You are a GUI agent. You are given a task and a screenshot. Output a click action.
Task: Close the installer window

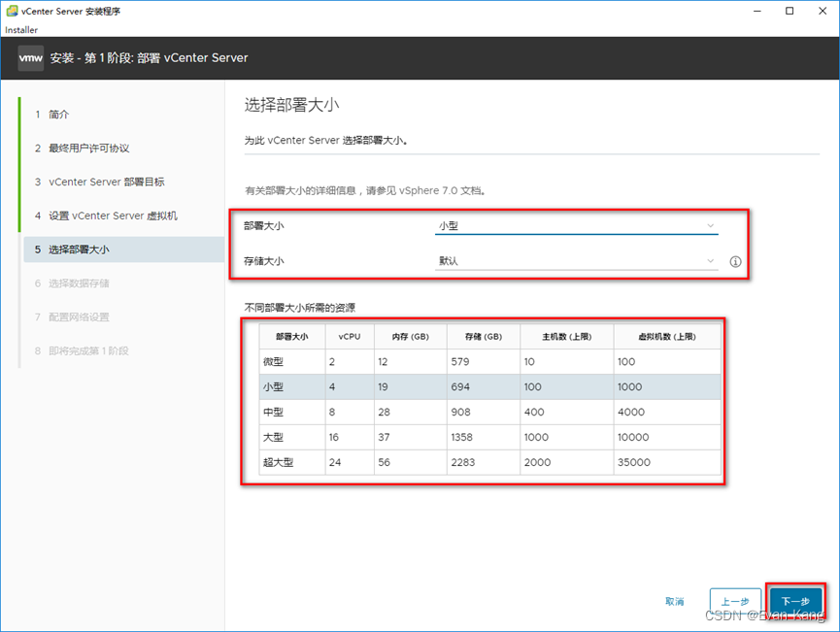click(x=823, y=11)
